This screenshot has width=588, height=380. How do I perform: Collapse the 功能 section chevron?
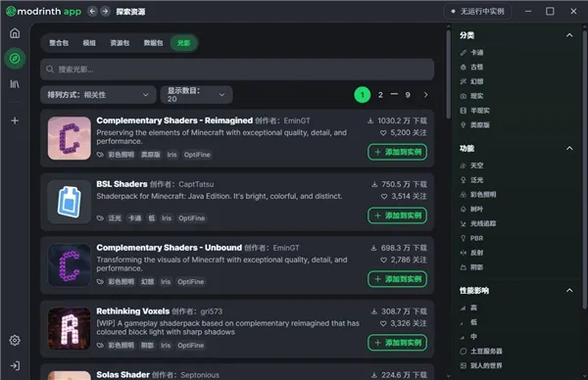569,149
